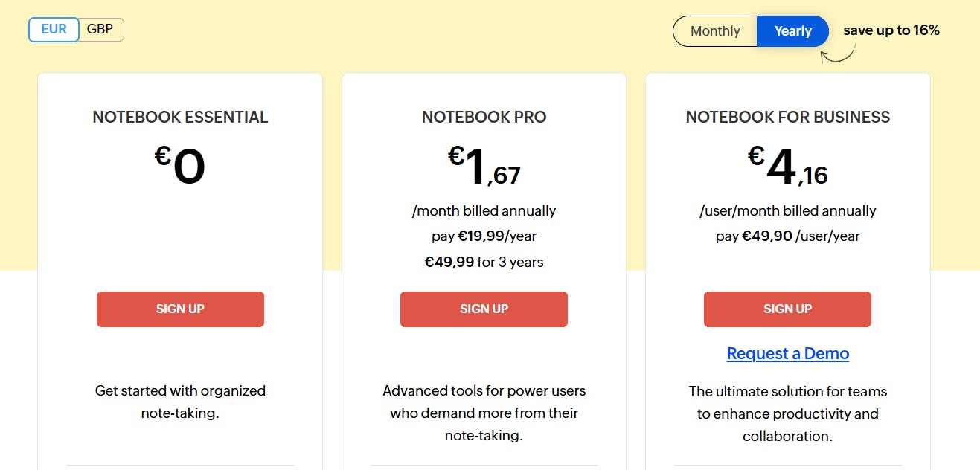This screenshot has height=470, width=980.
Task: Click the €49,99 three-year Pro offer text
Action: [x=484, y=262]
